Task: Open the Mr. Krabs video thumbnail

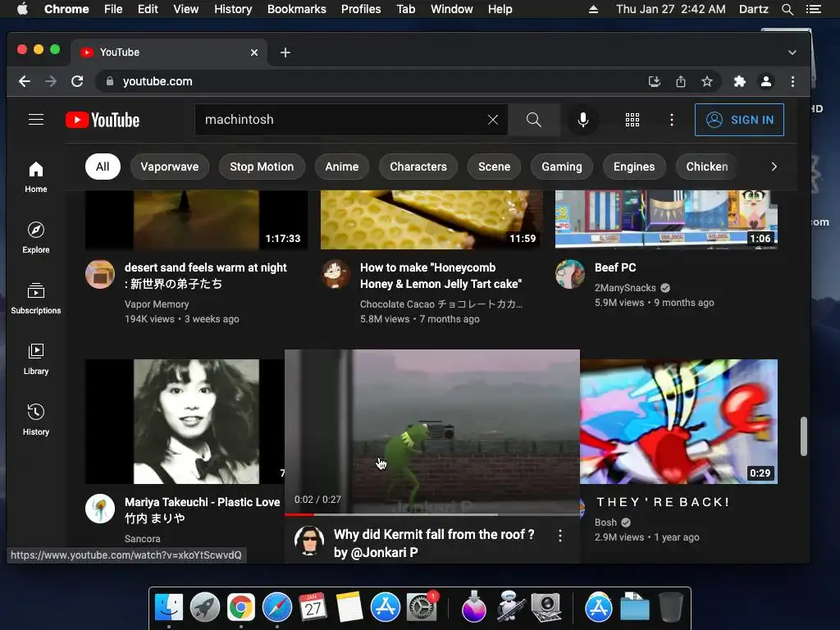Action: coord(678,422)
